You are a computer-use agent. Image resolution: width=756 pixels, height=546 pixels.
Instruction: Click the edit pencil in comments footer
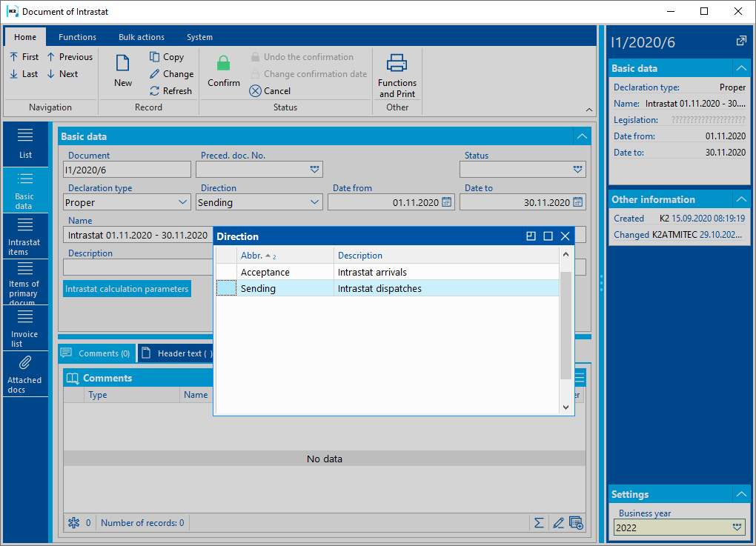click(x=558, y=522)
